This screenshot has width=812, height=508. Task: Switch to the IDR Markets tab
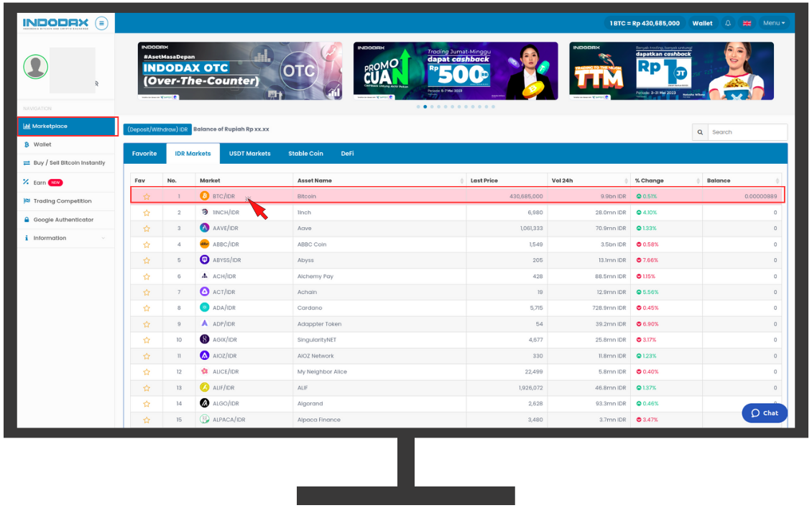(193, 154)
